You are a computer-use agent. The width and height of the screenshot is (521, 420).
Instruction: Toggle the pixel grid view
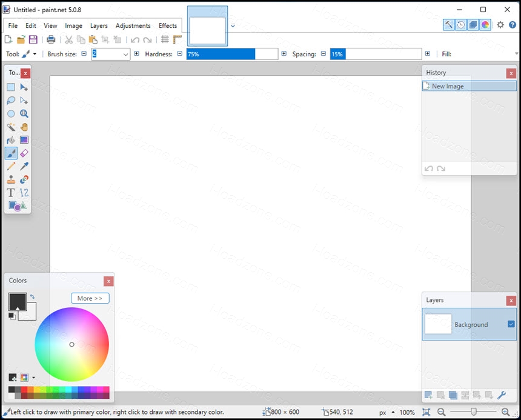165,39
